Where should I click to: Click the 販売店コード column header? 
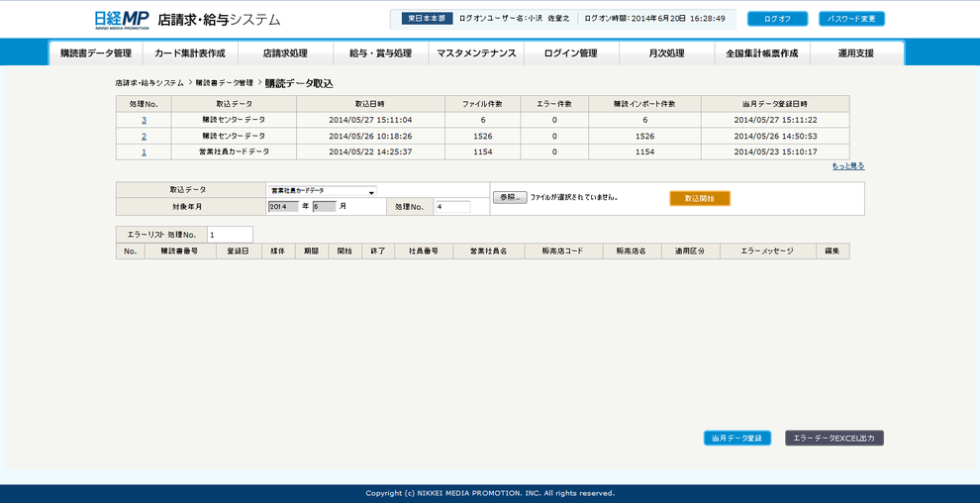pyautogui.click(x=563, y=251)
